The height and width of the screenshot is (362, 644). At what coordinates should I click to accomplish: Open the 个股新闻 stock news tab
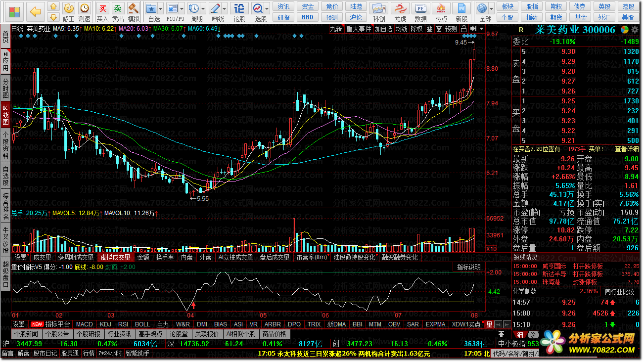point(26,334)
